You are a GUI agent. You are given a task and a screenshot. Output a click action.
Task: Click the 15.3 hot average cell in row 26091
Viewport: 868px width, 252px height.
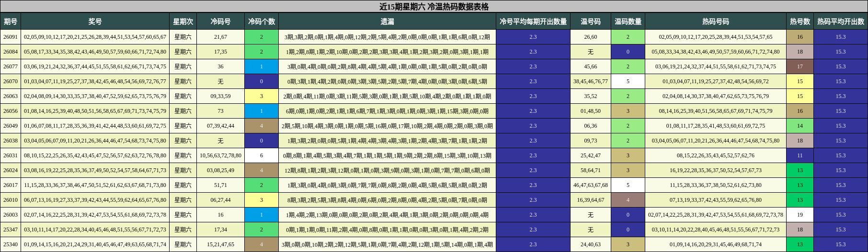841,37
